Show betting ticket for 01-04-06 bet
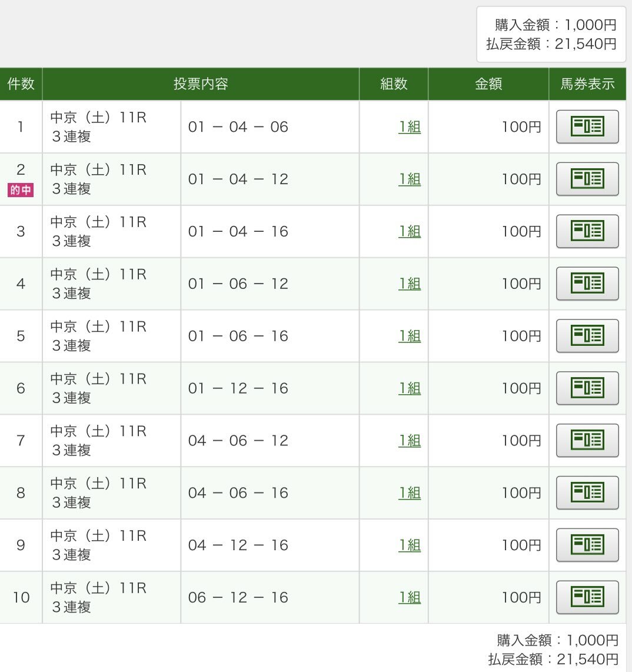 pyautogui.click(x=587, y=127)
